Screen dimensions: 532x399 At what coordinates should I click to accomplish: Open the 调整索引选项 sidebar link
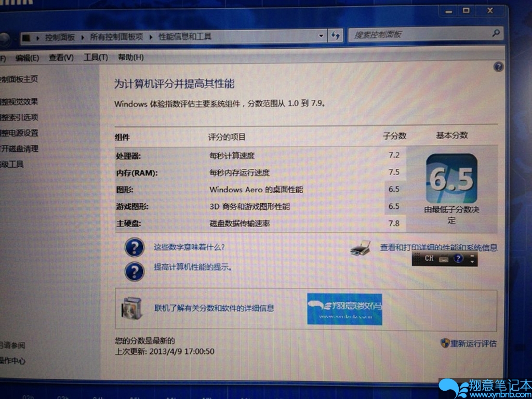coord(19,117)
